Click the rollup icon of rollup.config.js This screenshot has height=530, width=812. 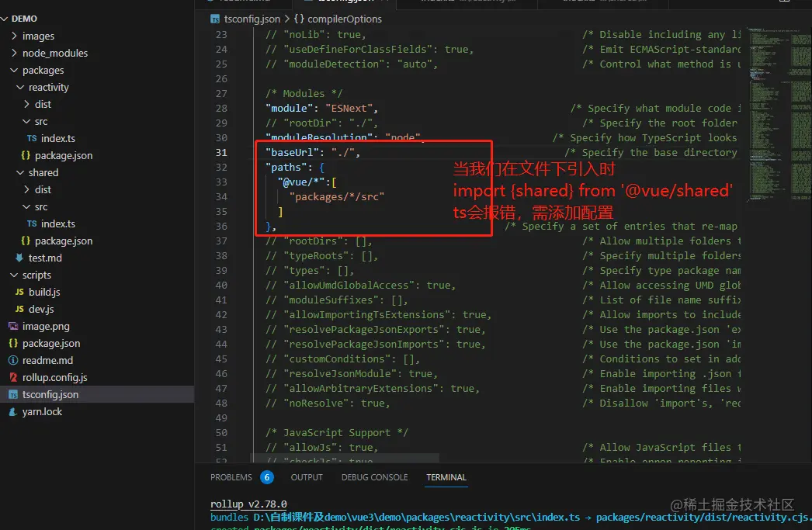(13, 377)
